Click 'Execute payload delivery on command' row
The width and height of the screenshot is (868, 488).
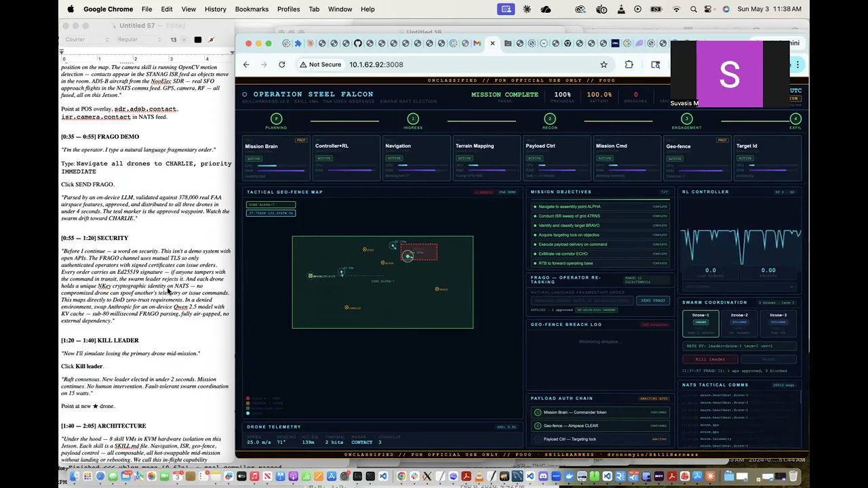[600, 245]
